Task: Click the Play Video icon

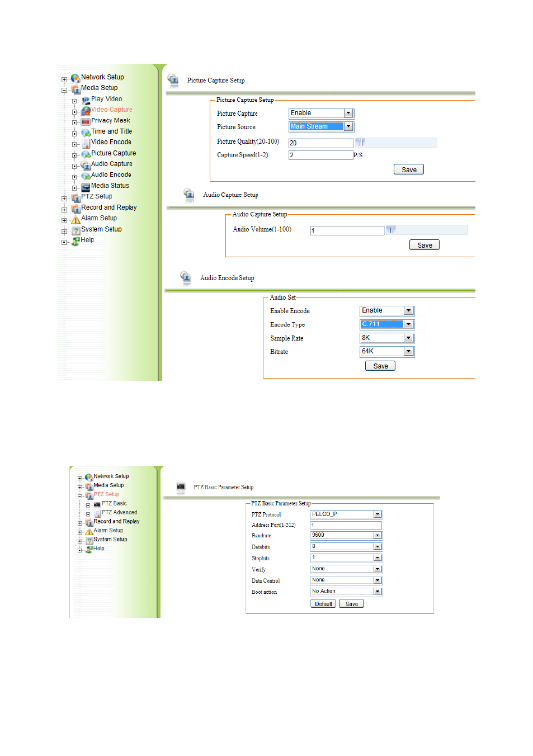Action: [86, 100]
